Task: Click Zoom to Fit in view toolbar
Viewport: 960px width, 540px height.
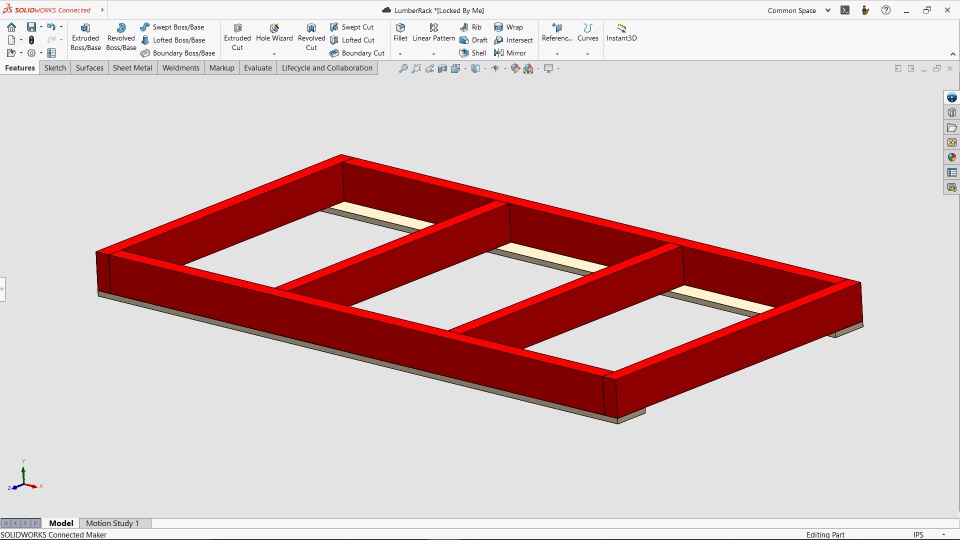Action: 403,69
